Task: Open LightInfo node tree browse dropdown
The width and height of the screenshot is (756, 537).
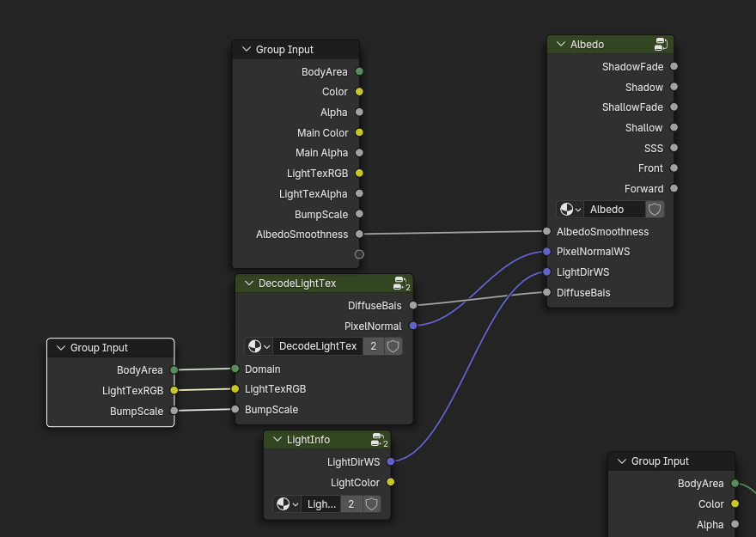Action: (x=287, y=504)
